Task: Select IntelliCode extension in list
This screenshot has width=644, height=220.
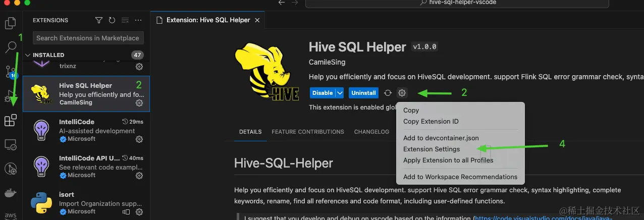Action: (87, 130)
